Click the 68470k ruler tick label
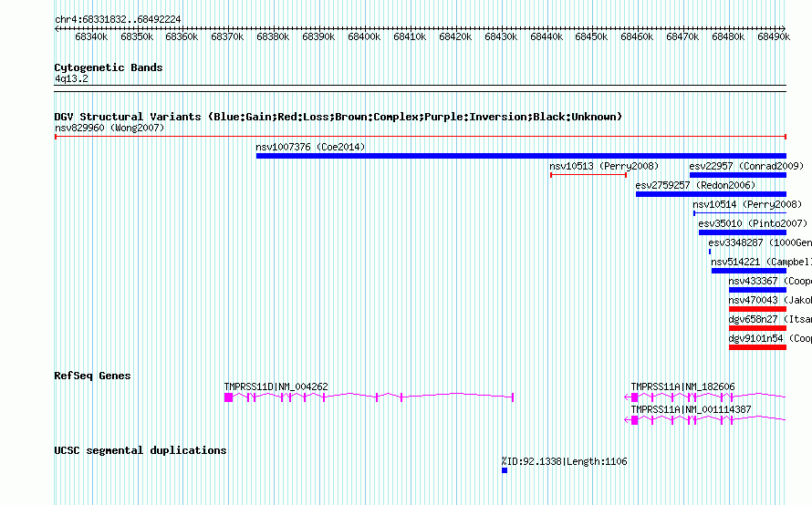This screenshot has width=812, height=505. coord(682,37)
